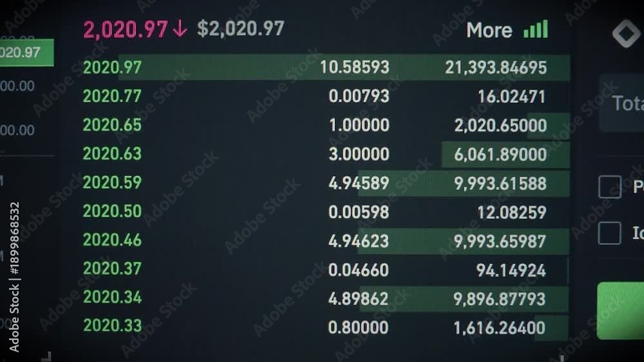Click the 2020.50 price entry

[x=112, y=211]
